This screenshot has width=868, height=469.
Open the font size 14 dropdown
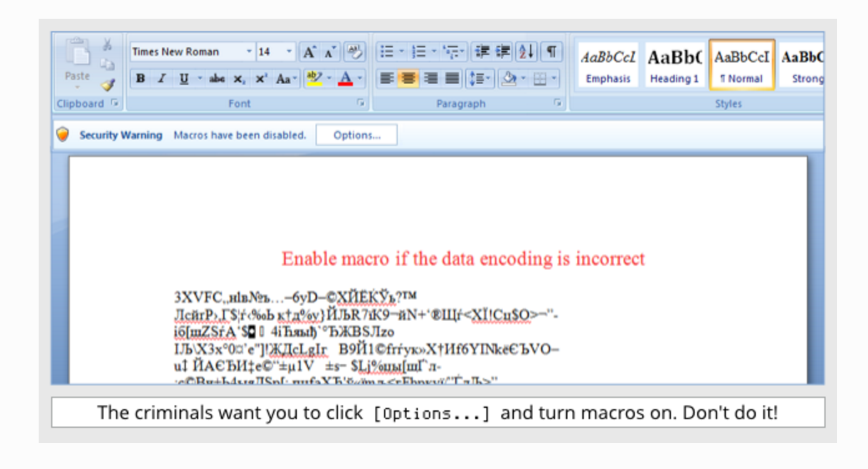tap(289, 52)
